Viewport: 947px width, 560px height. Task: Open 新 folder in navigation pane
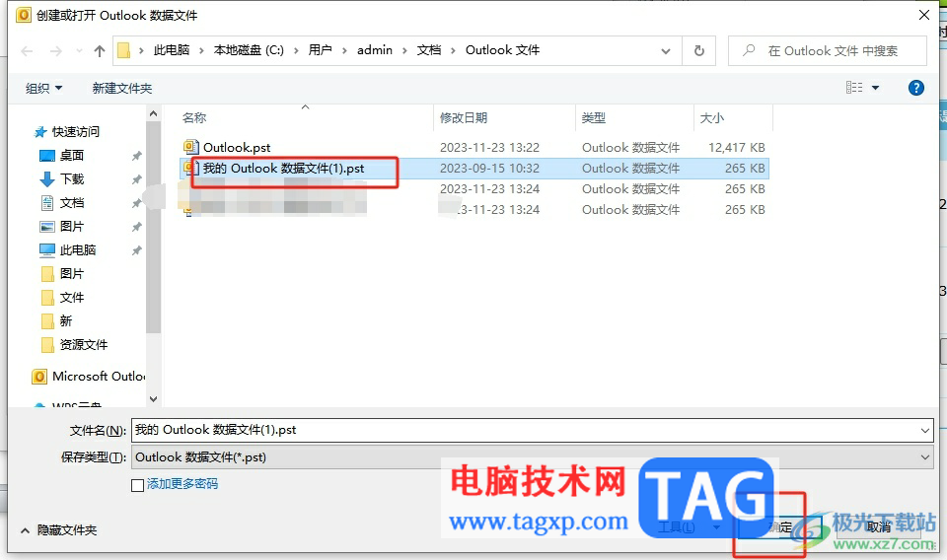pyautogui.click(x=66, y=321)
